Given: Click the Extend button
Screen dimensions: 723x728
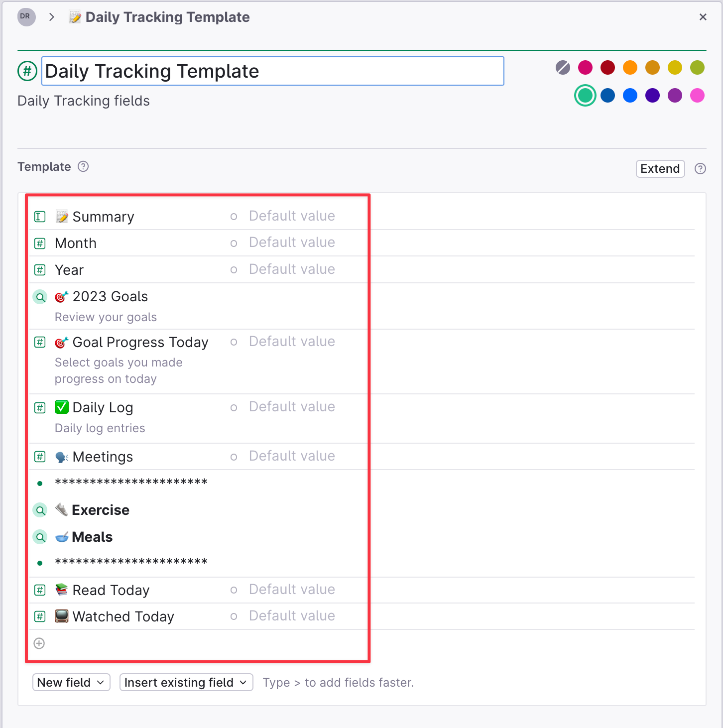Looking at the screenshot, I should [x=660, y=168].
